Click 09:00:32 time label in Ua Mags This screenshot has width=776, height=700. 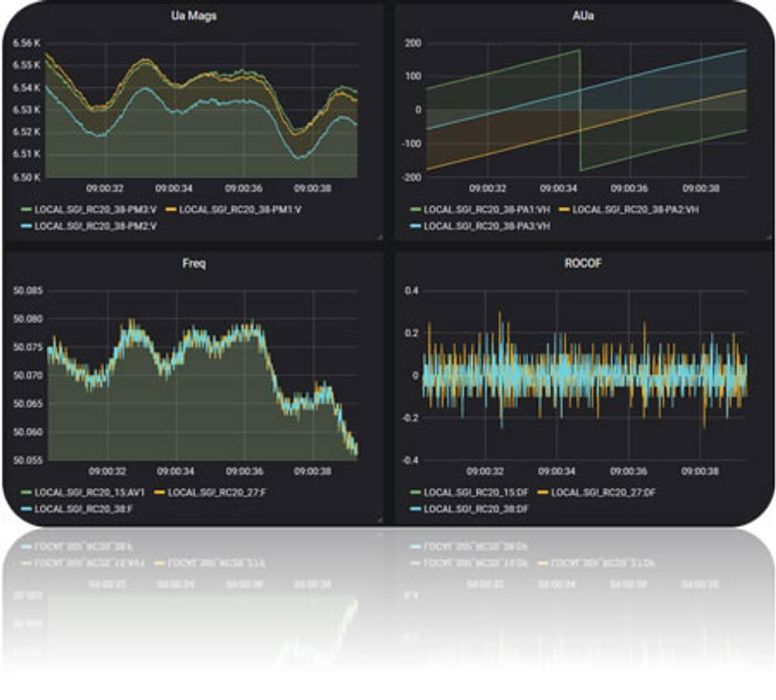click(x=105, y=188)
